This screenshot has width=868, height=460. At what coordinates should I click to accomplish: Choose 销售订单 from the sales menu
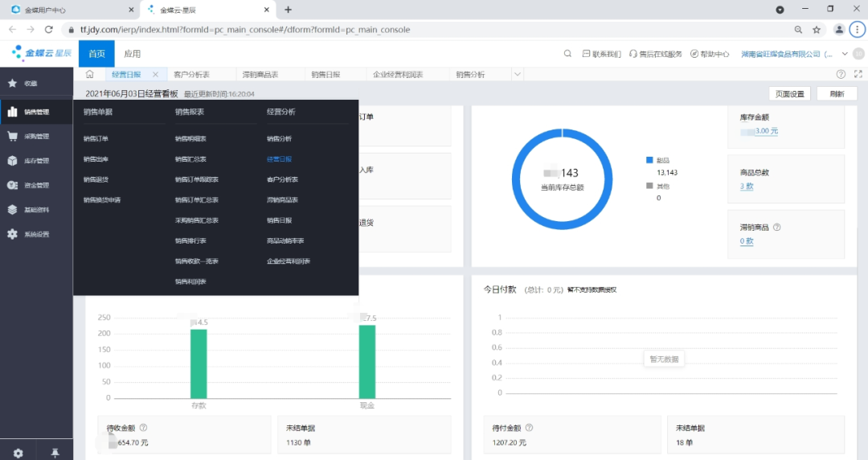(x=96, y=138)
